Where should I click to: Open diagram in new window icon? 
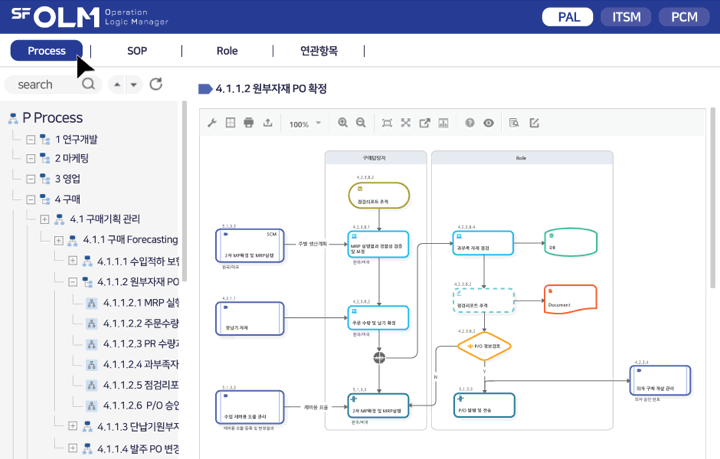pos(424,123)
